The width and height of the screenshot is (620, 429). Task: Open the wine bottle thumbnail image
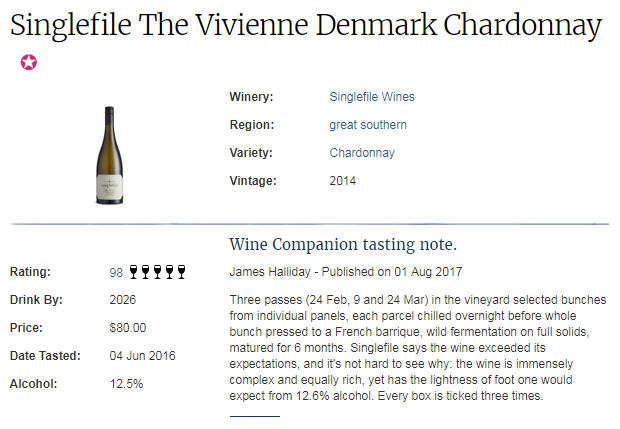[x=110, y=155]
